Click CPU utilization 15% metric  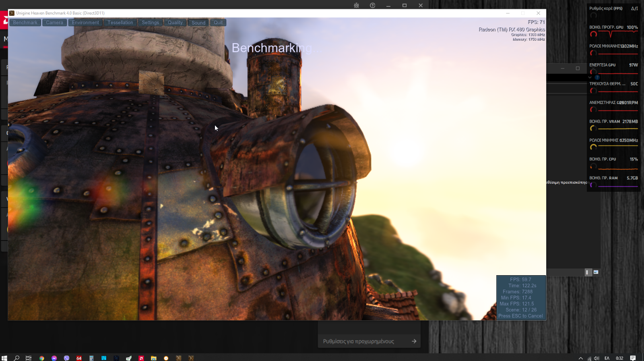pyautogui.click(x=613, y=163)
